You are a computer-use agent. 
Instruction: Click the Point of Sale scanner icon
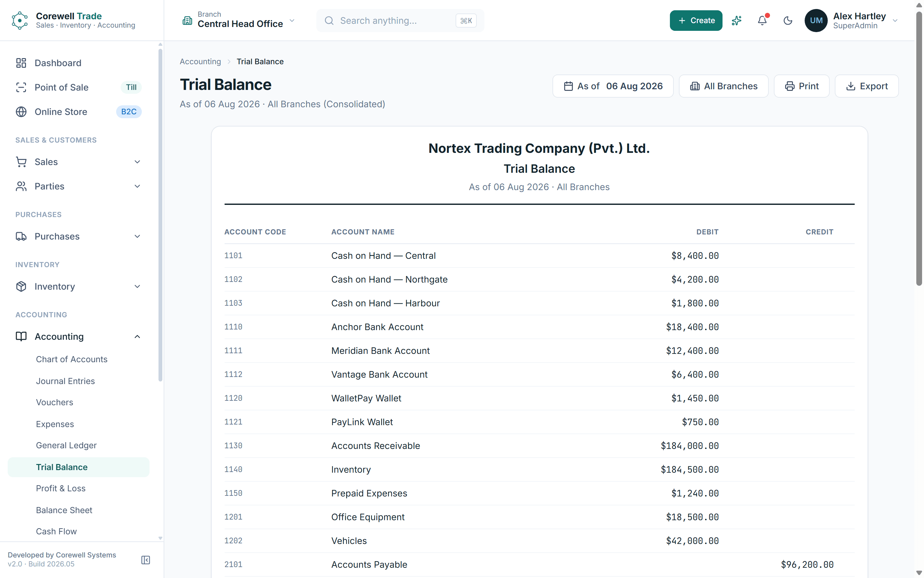pos(21,87)
